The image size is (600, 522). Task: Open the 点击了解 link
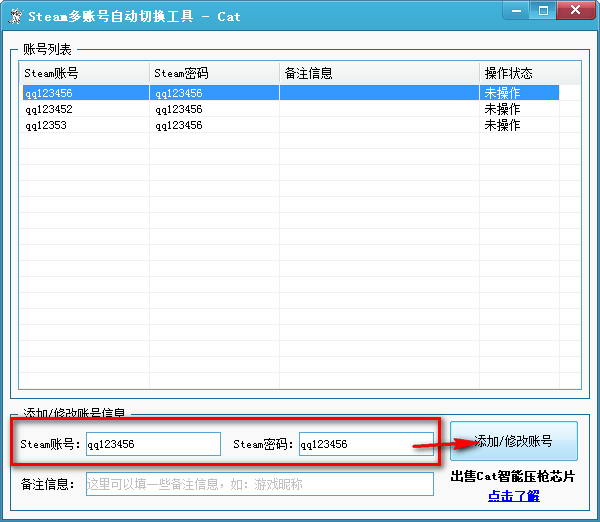point(514,496)
